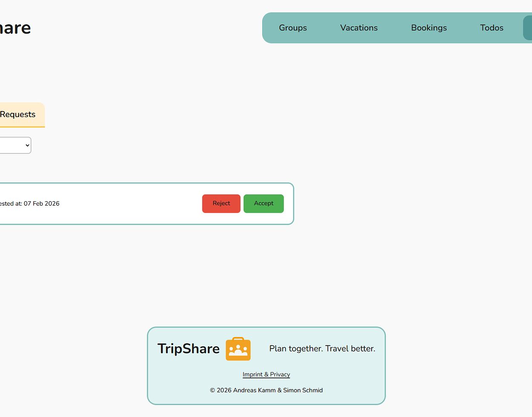Click the name Andreas Kamm in footer

pyautogui.click(x=254, y=390)
